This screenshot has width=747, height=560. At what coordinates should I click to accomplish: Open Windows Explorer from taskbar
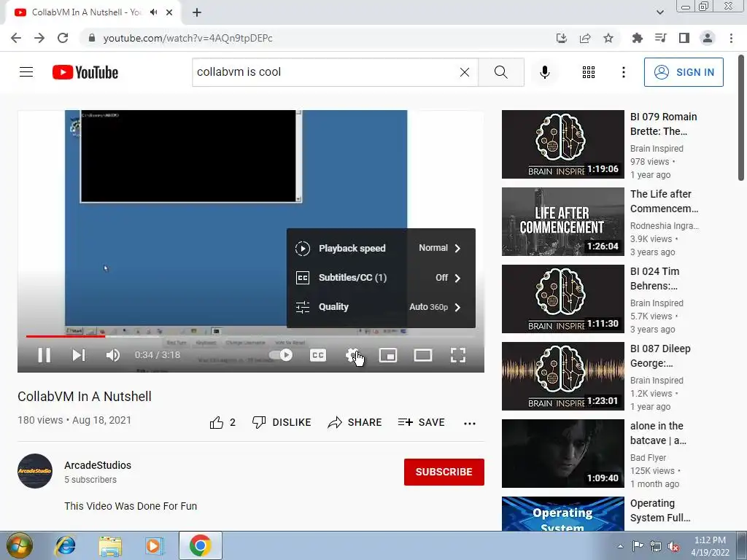point(110,545)
